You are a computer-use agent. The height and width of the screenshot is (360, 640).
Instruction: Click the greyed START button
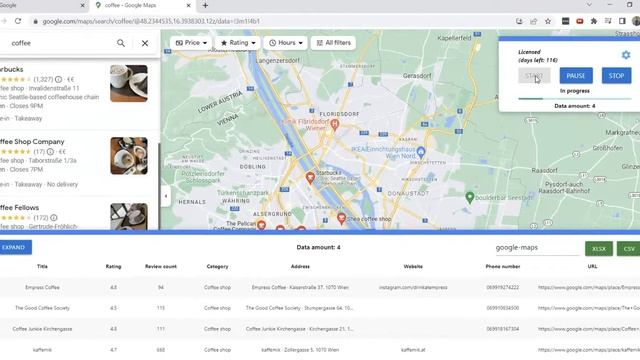point(534,76)
